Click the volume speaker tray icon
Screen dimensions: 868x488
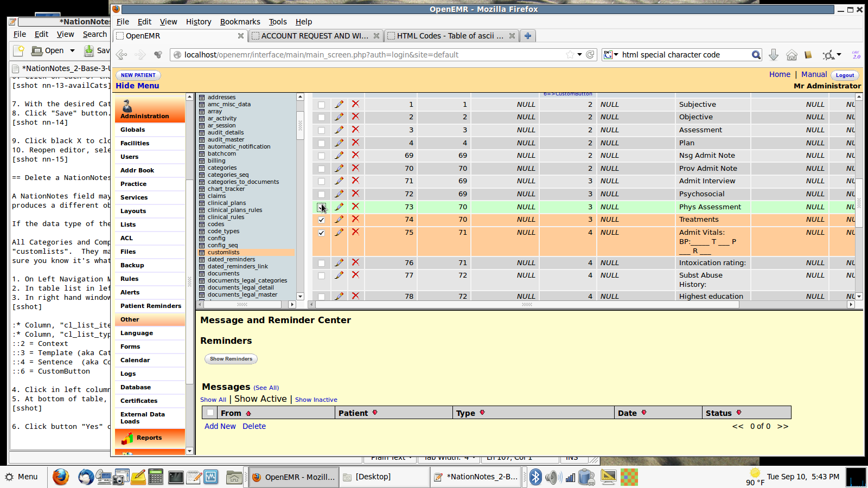coord(552,477)
